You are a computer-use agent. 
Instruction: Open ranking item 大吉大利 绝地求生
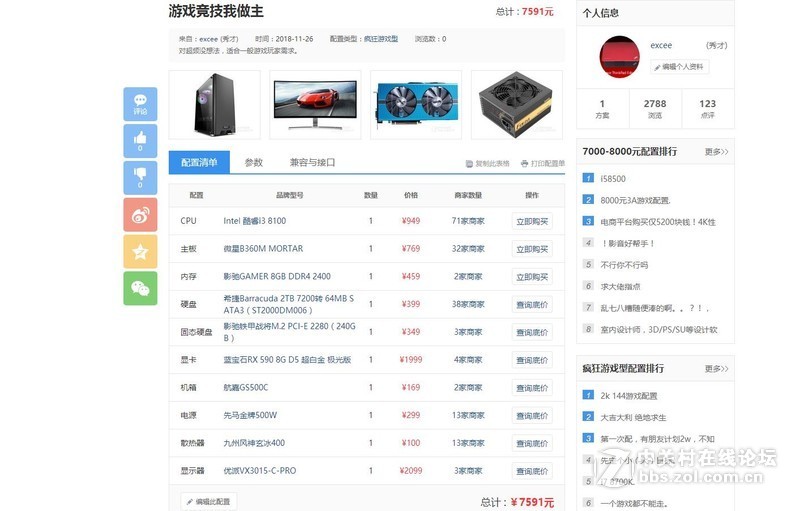633,418
